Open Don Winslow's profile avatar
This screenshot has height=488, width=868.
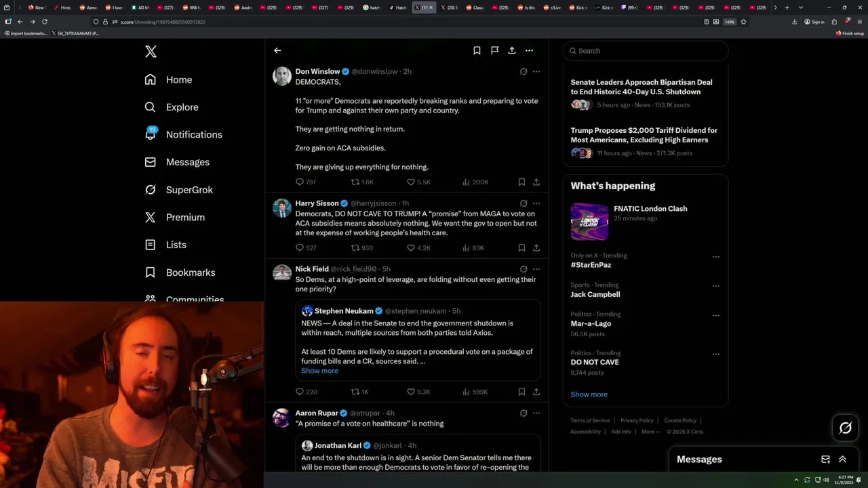click(282, 76)
